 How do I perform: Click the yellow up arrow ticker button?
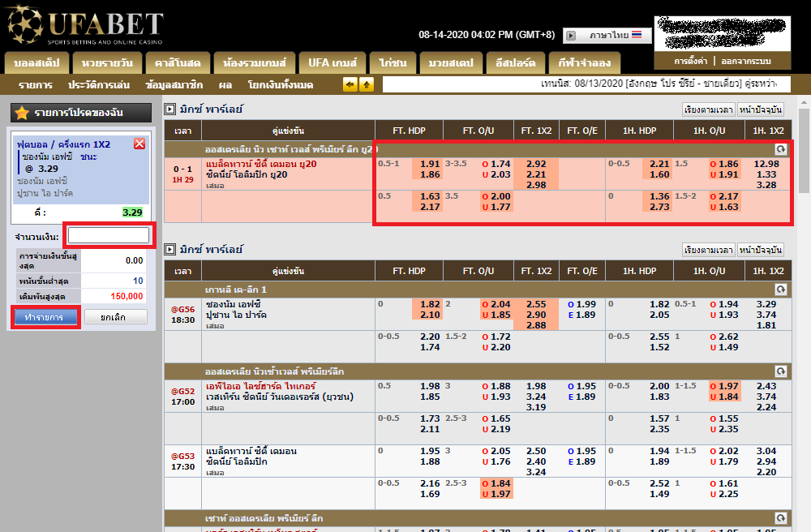pyautogui.click(x=367, y=84)
